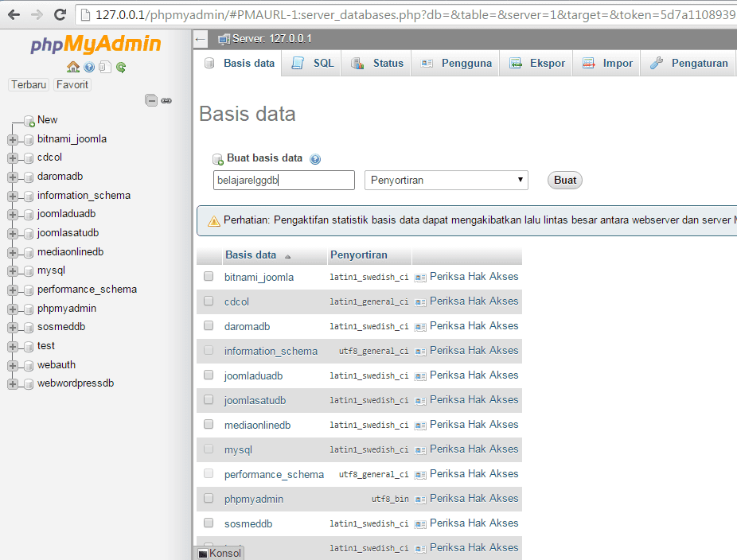Screen dimensions: 737x560
Task: Open the Konsol console bar
Action: (x=220, y=554)
